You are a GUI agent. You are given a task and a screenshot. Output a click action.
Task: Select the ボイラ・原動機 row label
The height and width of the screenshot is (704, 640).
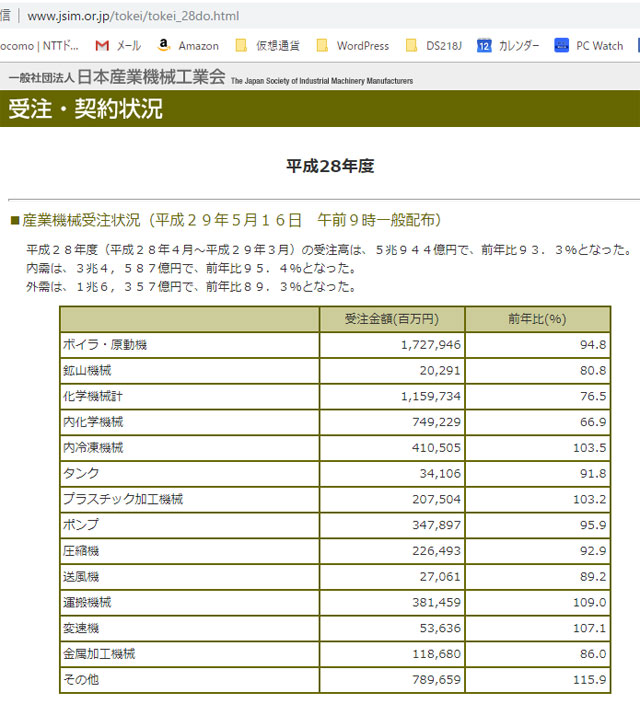tap(105, 345)
